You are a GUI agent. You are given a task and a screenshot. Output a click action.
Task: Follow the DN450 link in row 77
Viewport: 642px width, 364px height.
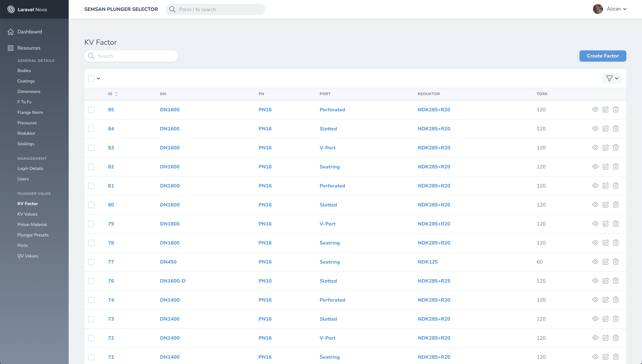point(168,262)
